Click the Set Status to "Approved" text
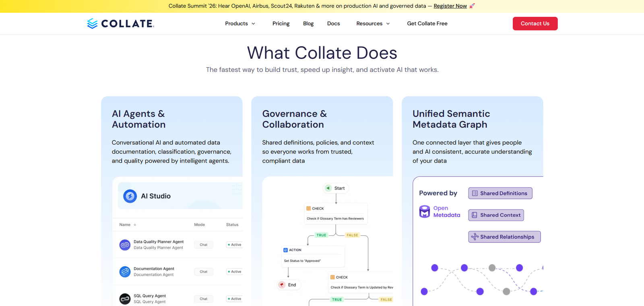The height and width of the screenshot is (306, 644). [x=302, y=261]
